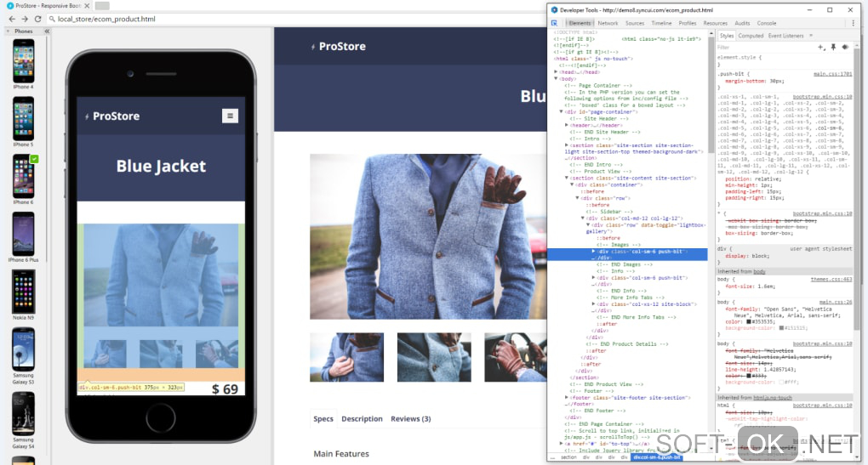Click the browser forward arrow
868x465 pixels.
pos(25,19)
